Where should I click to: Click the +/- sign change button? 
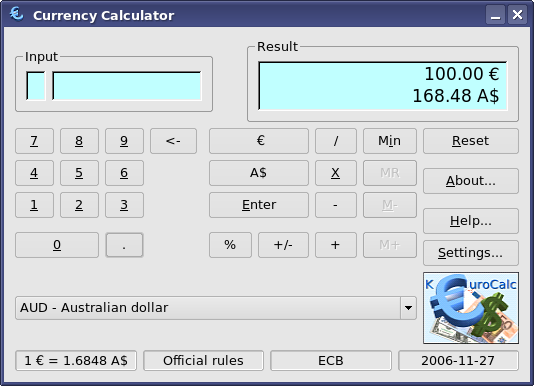pos(283,245)
